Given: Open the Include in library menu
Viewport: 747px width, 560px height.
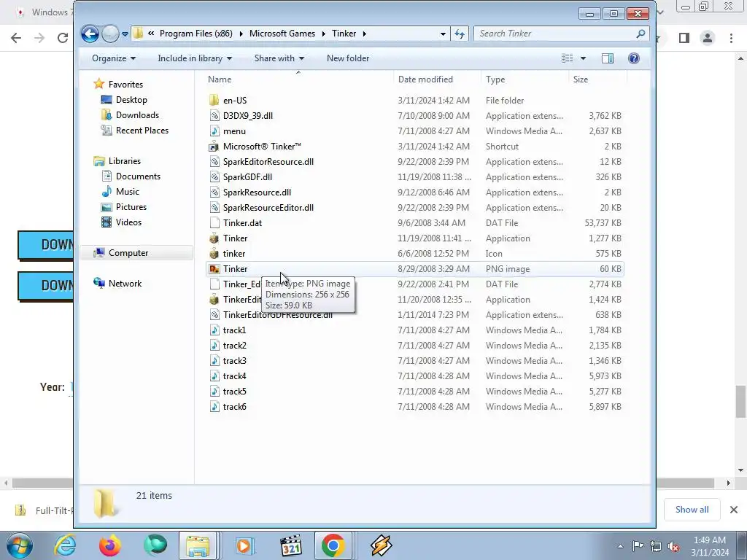Looking at the screenshot, I should pyautogui.click(x=195, y=58).
